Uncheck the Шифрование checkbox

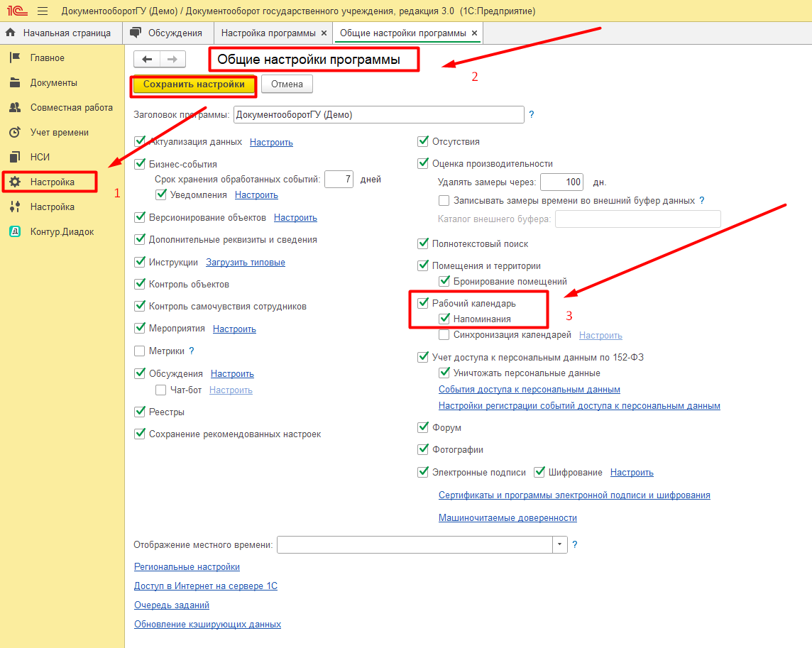click(x=539, y=472)
